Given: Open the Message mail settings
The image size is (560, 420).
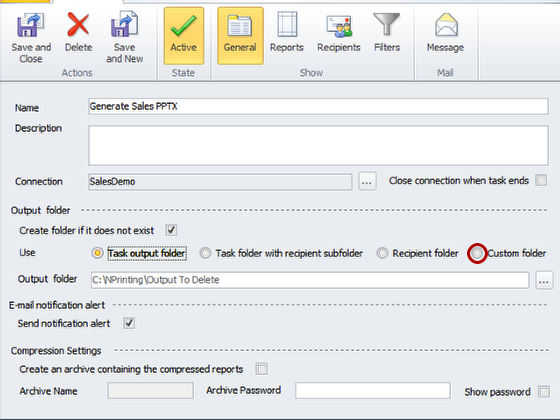Looking at the screenshot, I should [445, 33].
